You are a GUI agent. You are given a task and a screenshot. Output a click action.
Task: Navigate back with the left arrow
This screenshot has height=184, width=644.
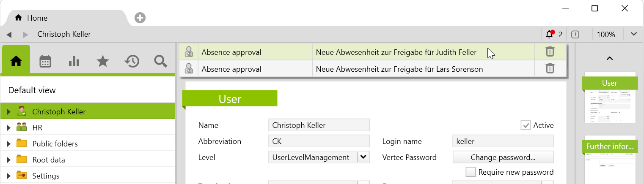(x=9, y=35)
